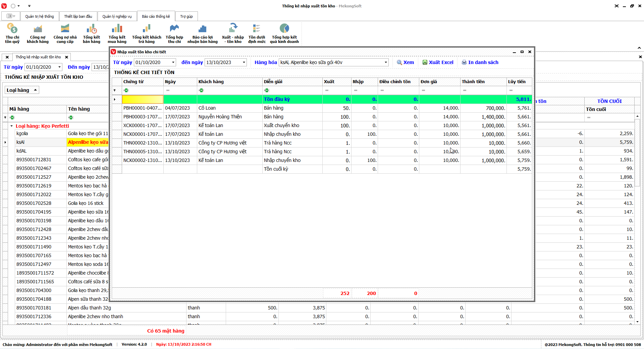Switch to Thiết lập ban đầu tab
The width and height of the screenshot is (644, 349).
(78, 16)
